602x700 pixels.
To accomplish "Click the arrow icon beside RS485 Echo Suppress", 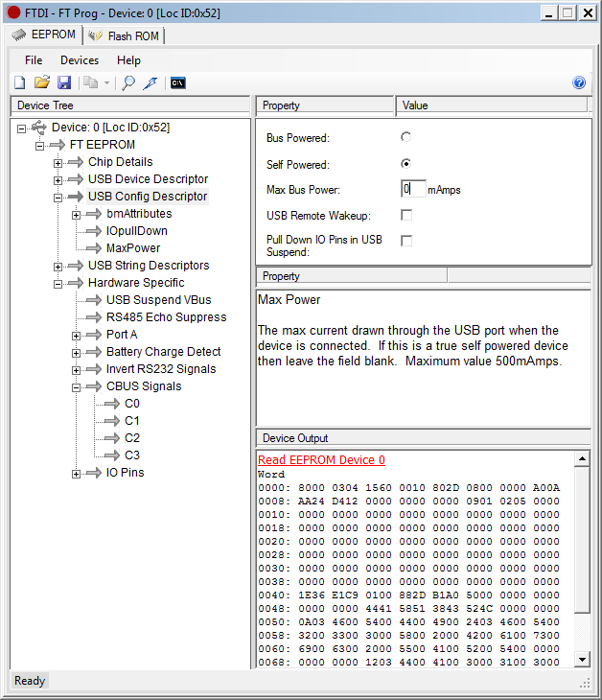I will 94,317.
